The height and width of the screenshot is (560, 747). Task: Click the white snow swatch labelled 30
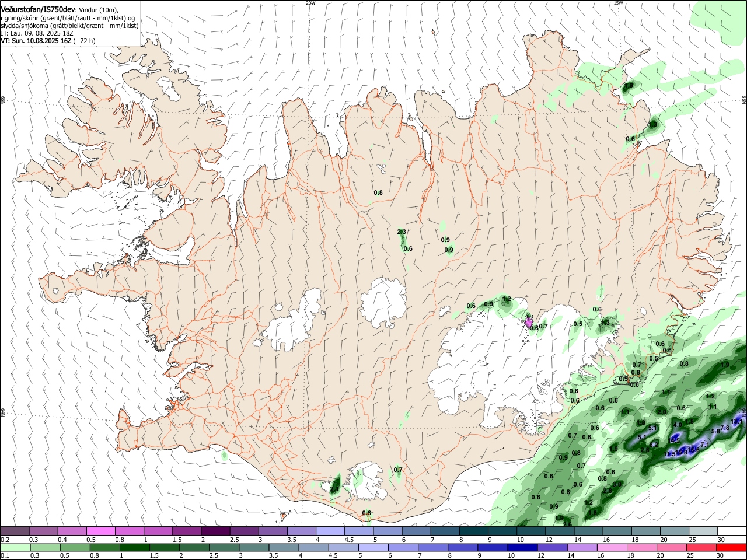tap(732, 531)
